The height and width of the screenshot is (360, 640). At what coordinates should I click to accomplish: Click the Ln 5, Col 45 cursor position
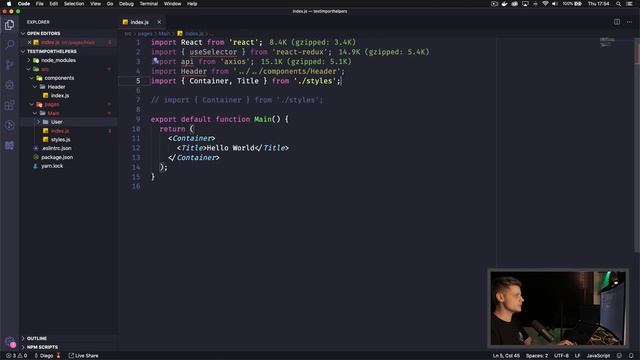click(x=506, y=356)
